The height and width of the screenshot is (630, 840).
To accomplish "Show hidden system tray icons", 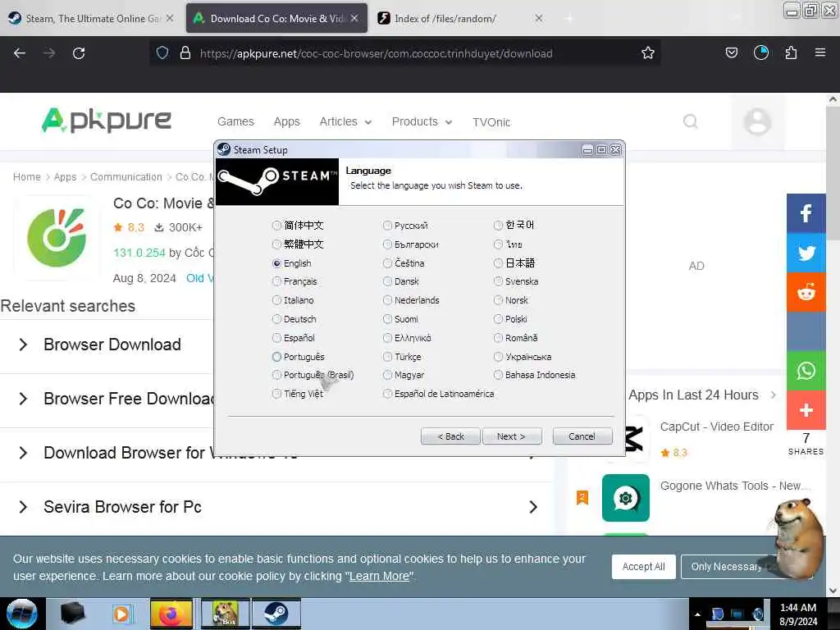I will pyautogui.click(x=697, y=614).
